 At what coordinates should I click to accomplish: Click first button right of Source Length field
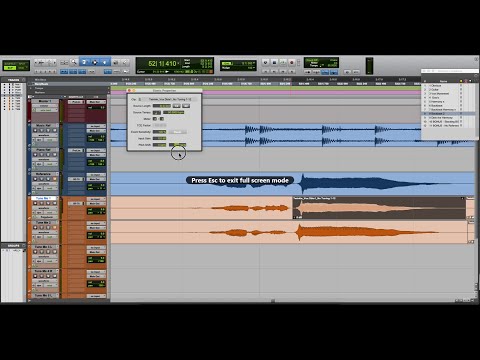(x=176, y=106)
